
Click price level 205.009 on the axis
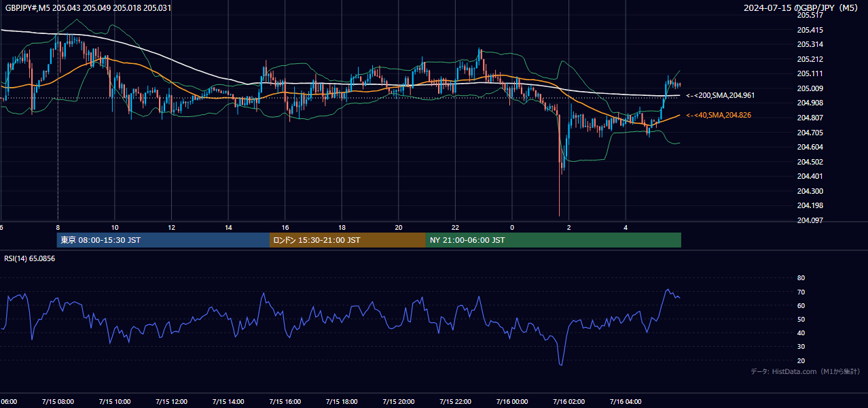[810, 88]
